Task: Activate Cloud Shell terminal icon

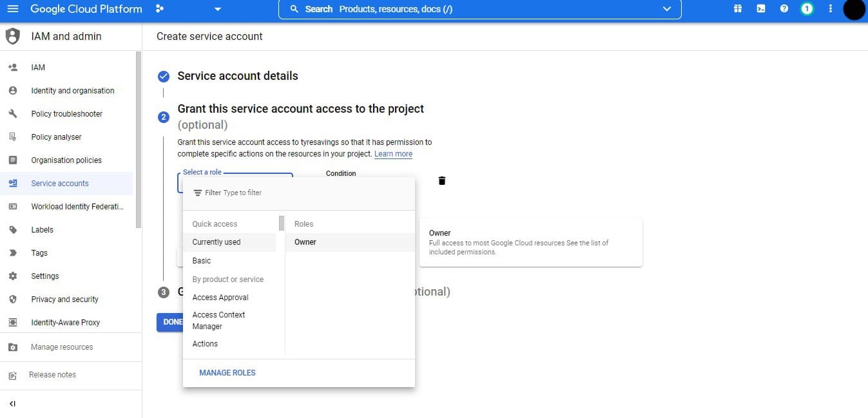Action: coord(761,9)
